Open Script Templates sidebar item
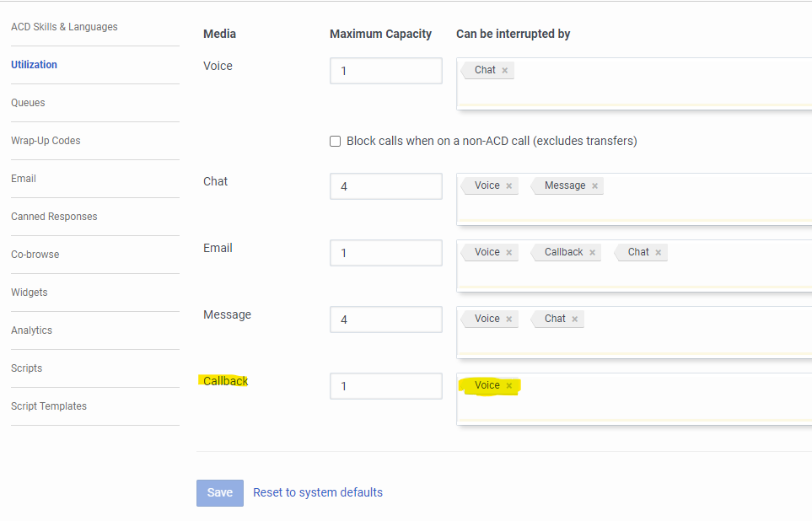Screen dimensions: 812x521 [x=49, y=406]
